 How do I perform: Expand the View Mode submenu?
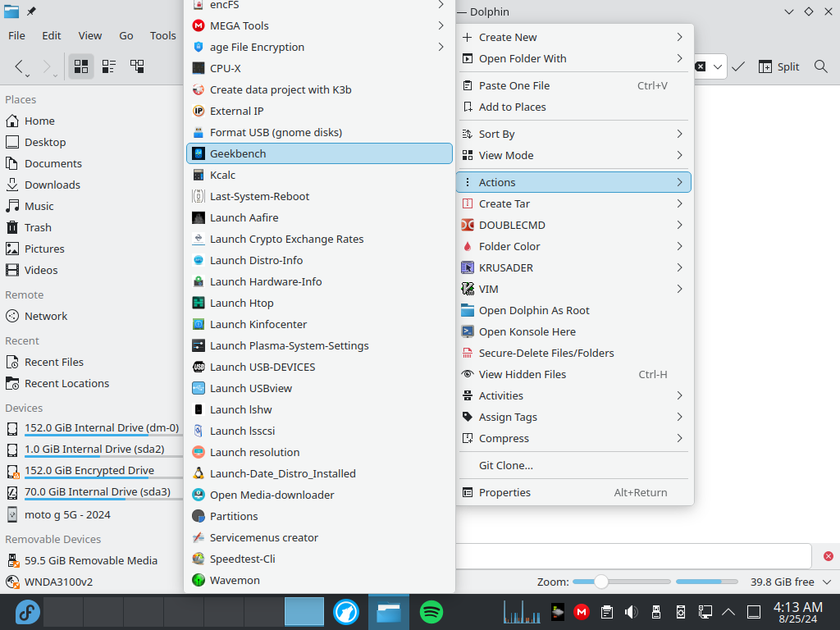(573, 155)
